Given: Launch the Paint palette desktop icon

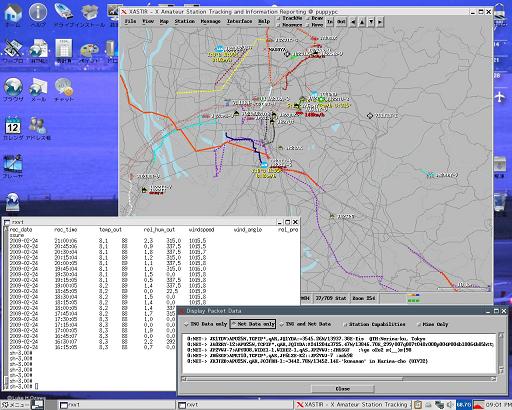Looking at the screenshot, I should (89, 53).
